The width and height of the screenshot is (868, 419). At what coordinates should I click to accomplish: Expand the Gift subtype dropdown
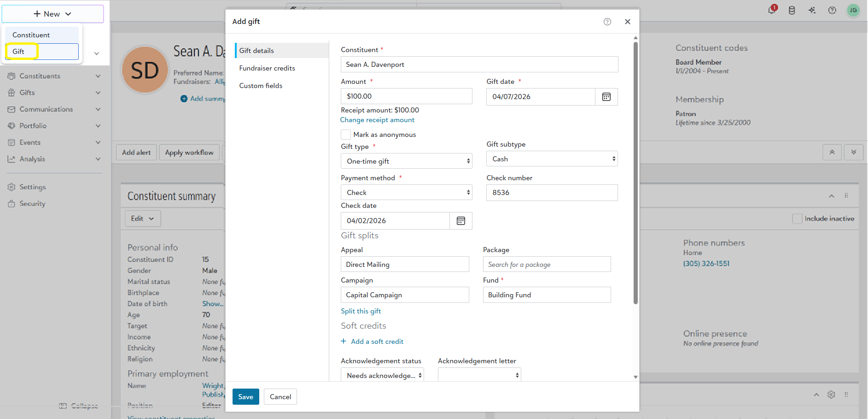coord(552,159)
